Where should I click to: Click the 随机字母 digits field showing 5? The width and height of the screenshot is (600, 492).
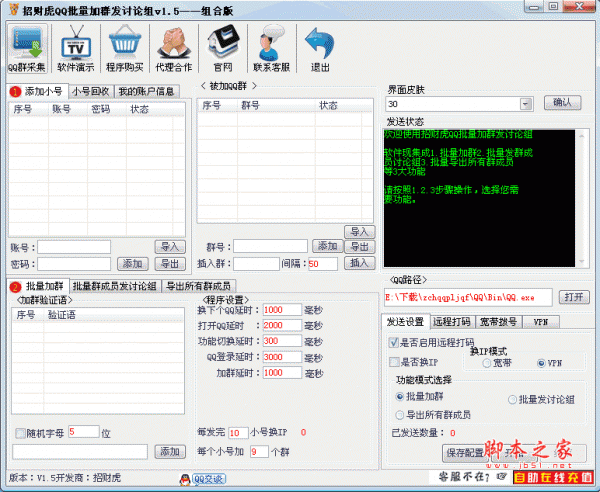click(84, 432)
